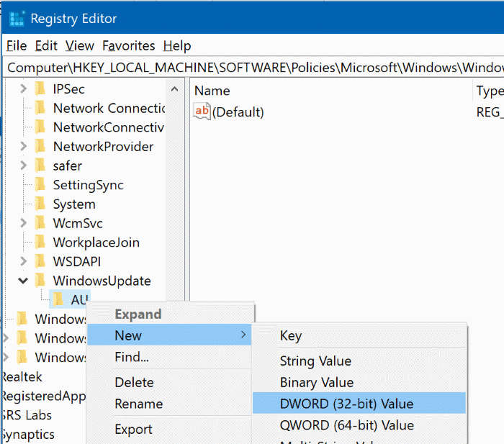Choose Delete in the context menu

[x=169, y=382]
